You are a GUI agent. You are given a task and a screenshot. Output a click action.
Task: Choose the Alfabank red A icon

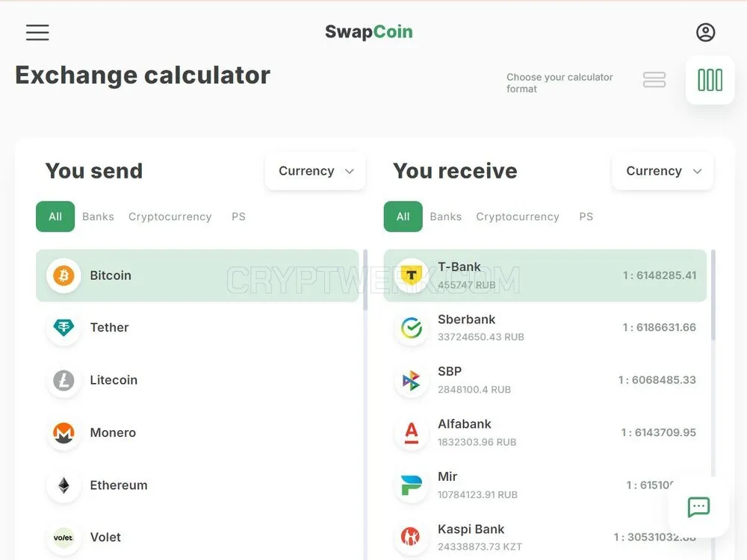(411, 432)
